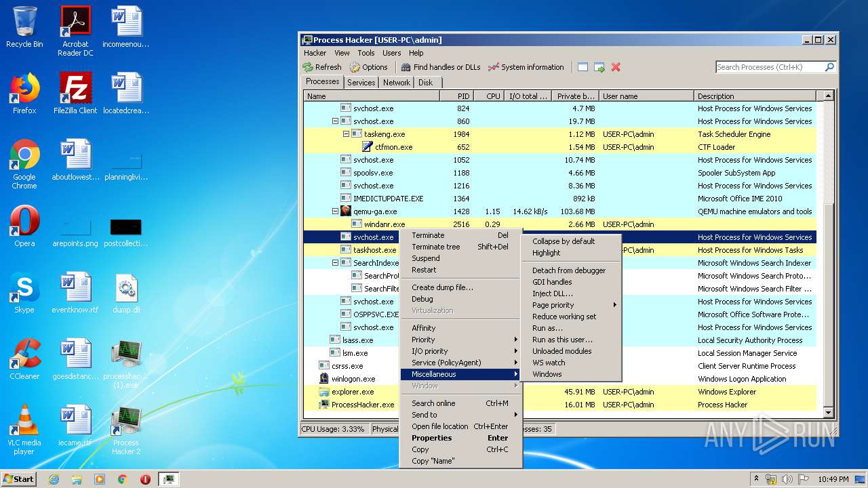Select Inject DLL from submenu

coord(570,293)
